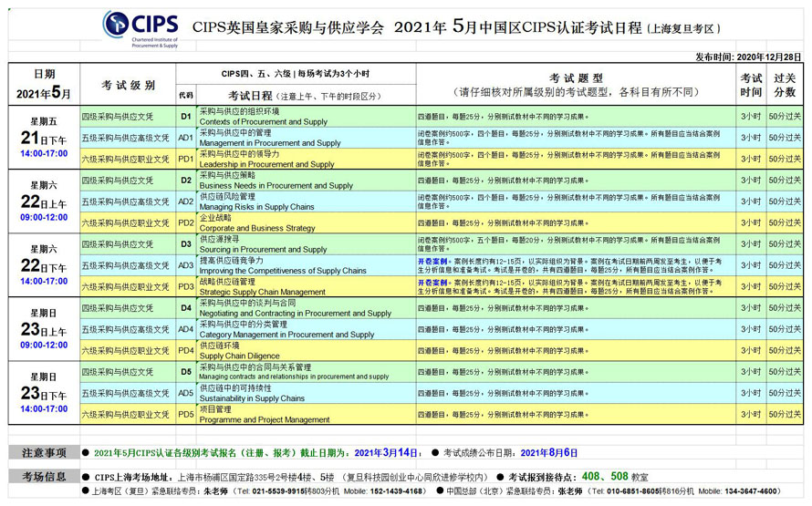This screenshot has height=506, width=812.
Task: Click 'Sourcing in Procurement and Supply' cell
Action: tap(307, 243)
